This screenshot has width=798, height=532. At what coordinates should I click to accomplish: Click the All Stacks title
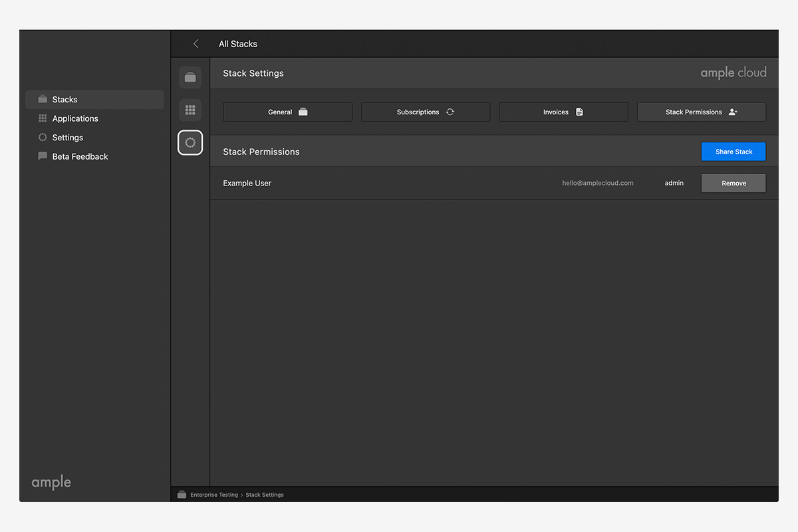tap(238, 44)
